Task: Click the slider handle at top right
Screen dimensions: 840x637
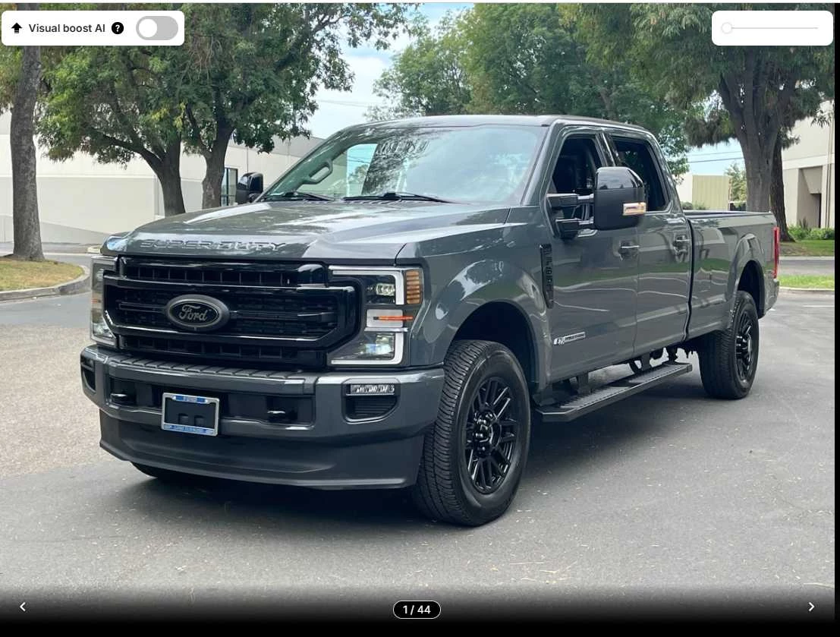Action: (727, 28)
